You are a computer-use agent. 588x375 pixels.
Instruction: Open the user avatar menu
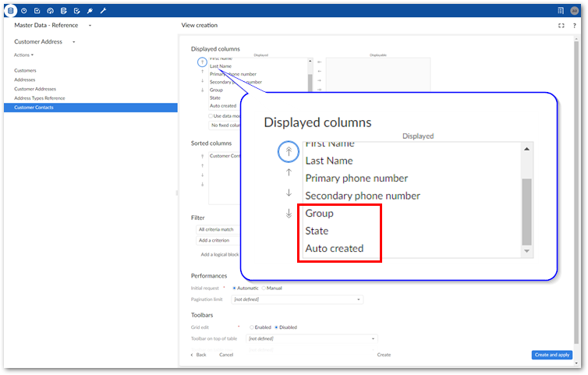coord(574,11)
